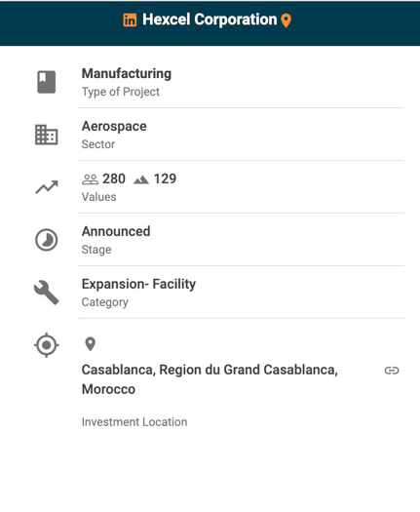Image resolution: width=420 pixels, height=512 pixels.
Task: Click the 129 investment value
Action: (165, 178)
